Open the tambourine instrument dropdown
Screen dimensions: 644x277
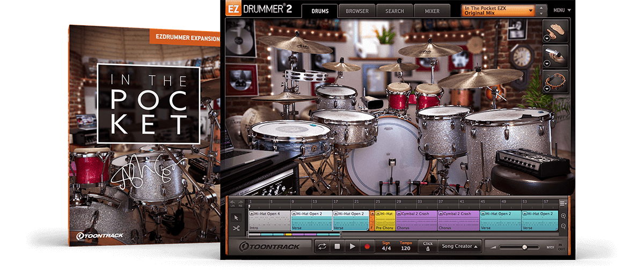point(547,88)
